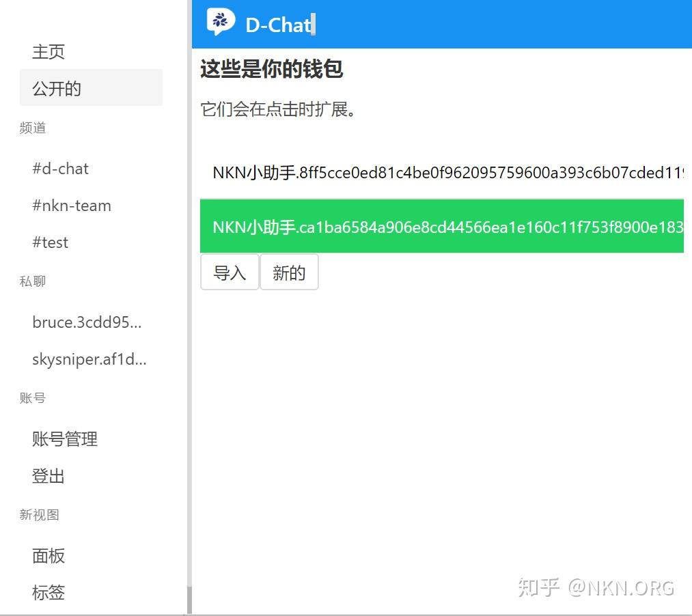The height and width of the screenshot is (616, 692).
Task: Click the 新的 new wallet button
Action: point(289,272)
